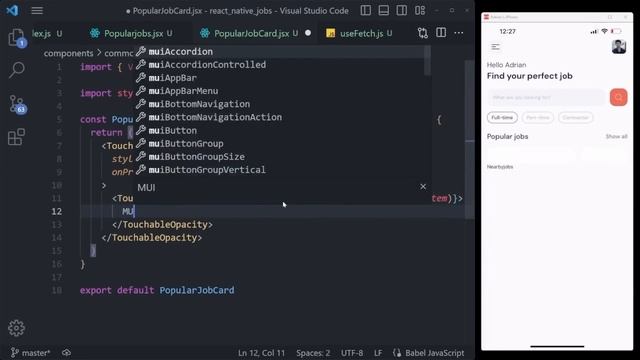Click line number 12 in gutter
This screenshot has height=360, width=640.
pos(57,211)
